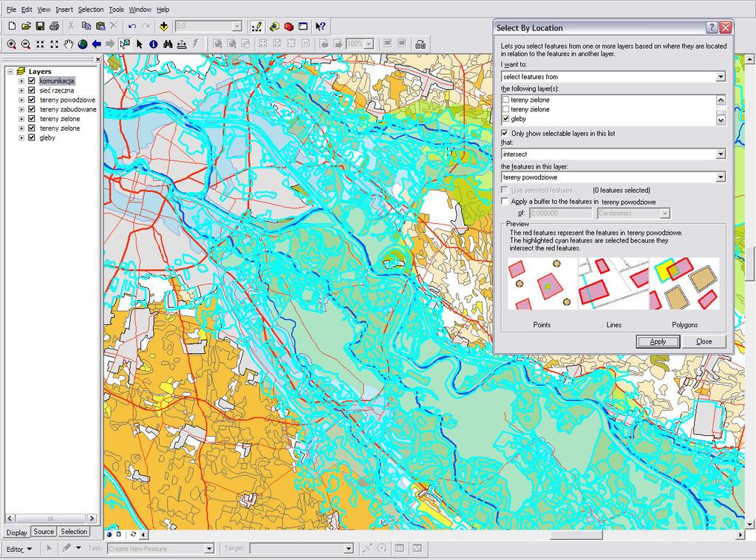Activate the What's This help pointer
The height and width of the screenshot is (560, 756).
(320, 26)
